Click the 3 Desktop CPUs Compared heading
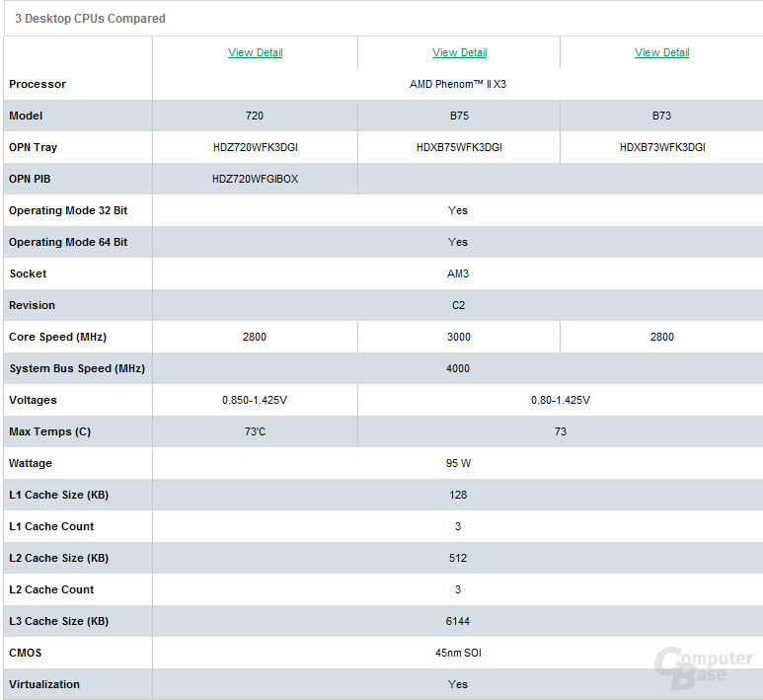This screenshot has width=763, height=700. [x=90, y=19]
